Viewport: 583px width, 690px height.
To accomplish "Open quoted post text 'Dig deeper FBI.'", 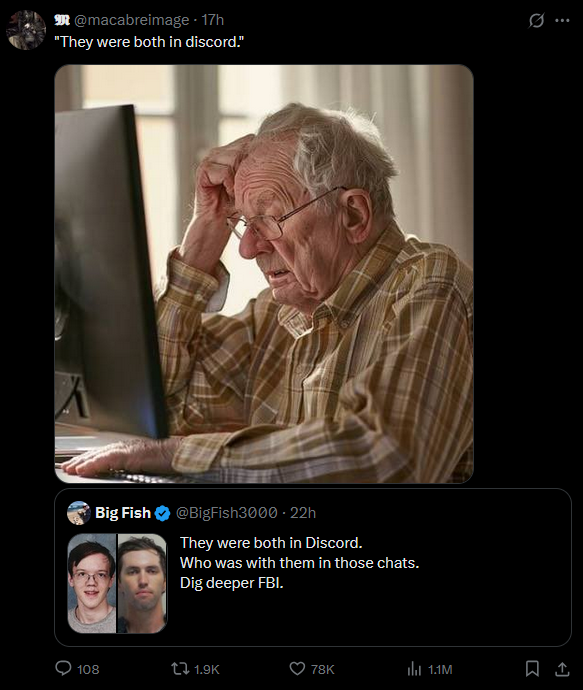I will pyautogui.click(x=231, y=583).
